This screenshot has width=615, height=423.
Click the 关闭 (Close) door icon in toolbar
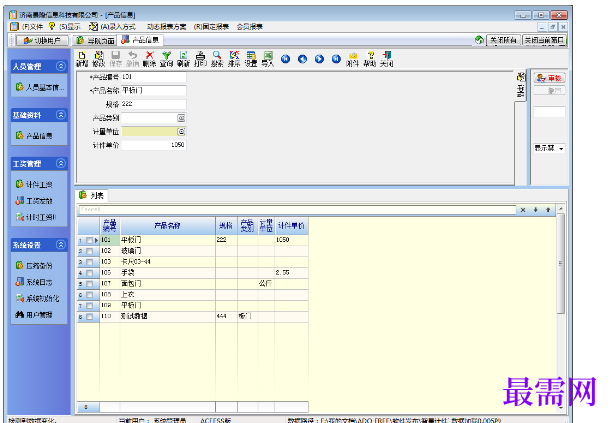tap(386, 59)
